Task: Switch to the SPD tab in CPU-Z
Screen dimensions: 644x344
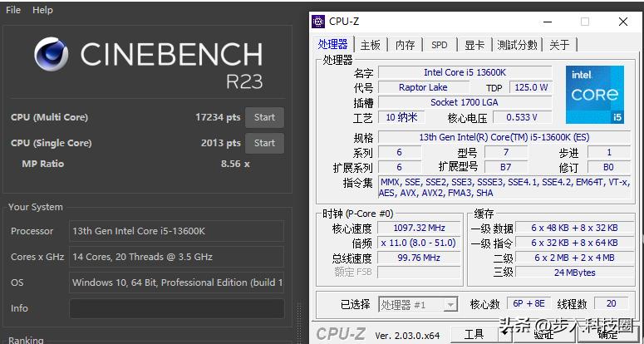Action: point(439,45)
